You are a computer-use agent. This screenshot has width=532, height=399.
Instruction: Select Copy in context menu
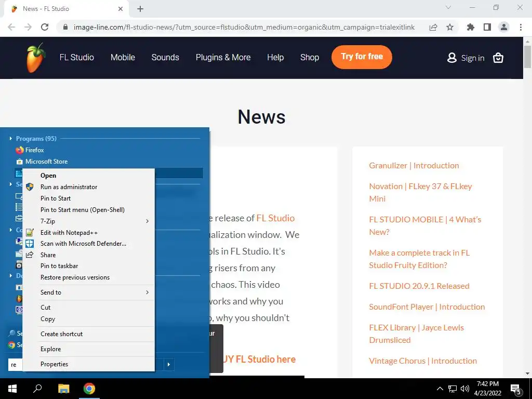coord(88,319)
